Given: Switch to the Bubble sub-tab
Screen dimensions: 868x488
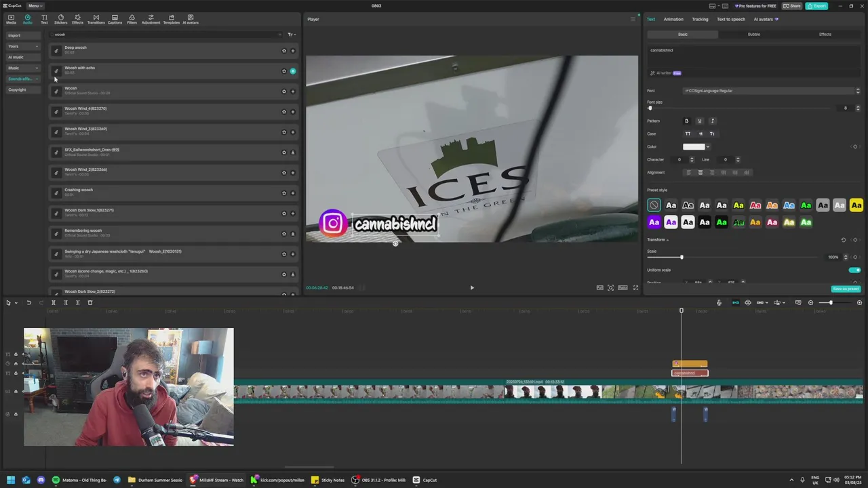Looking at the screenshot, I should [x=754, y=34].
